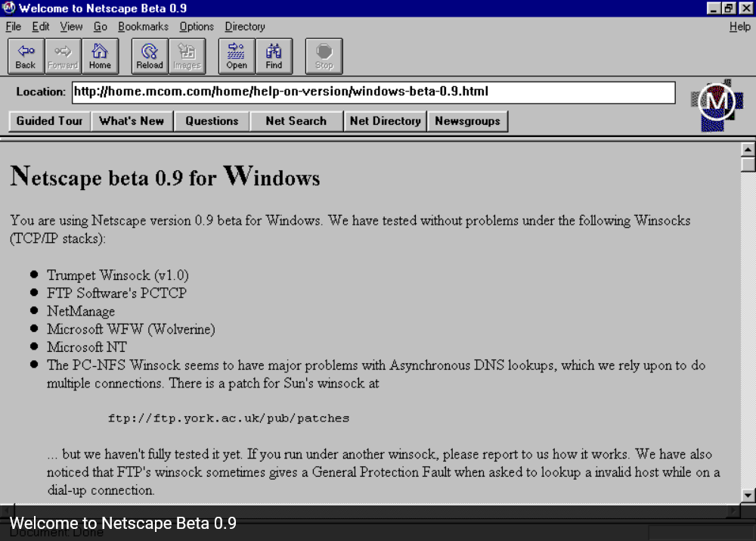Click the Images toolbar icon

tap(187, 56)
